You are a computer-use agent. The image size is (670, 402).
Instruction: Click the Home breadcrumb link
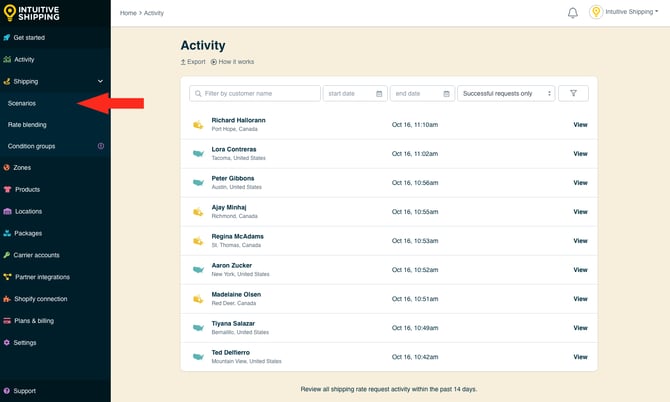(x=128, y=13)
